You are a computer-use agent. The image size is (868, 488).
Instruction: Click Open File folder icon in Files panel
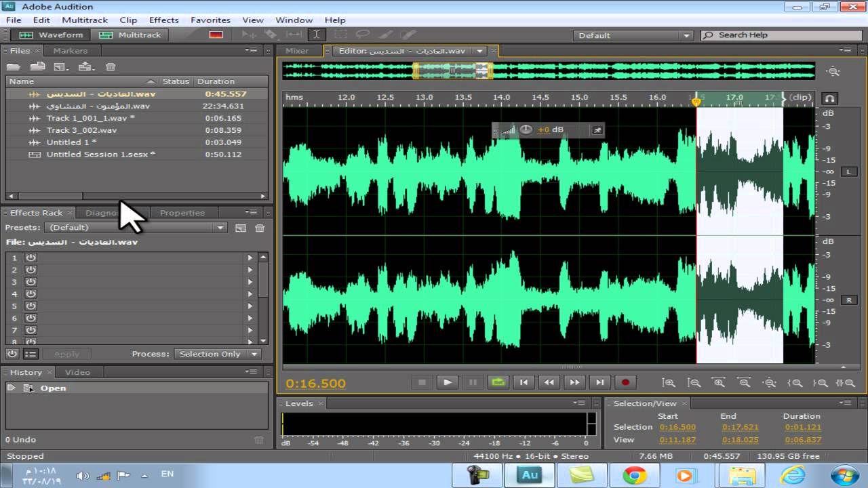pos(14,66)
